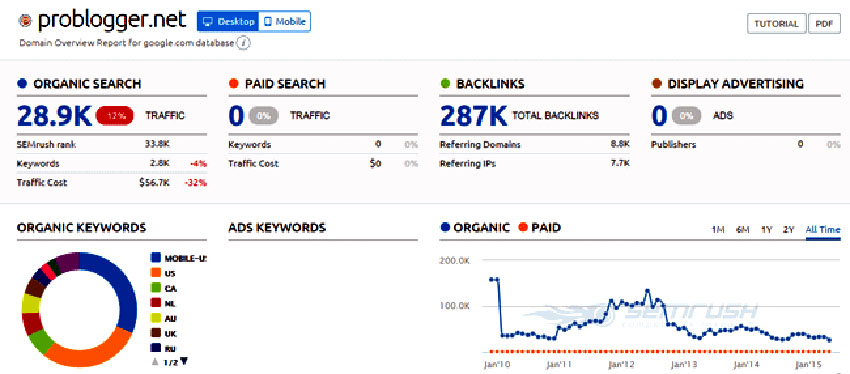The width and height of the screenshot is (850, 374).
Task: Click the monitor icon in Desktop button
Action: 207,22
